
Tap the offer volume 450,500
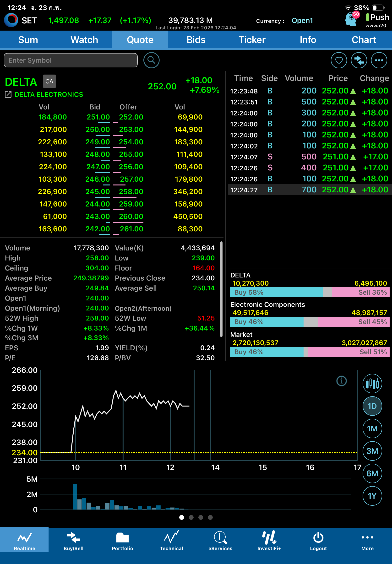[x=188, y=216]
